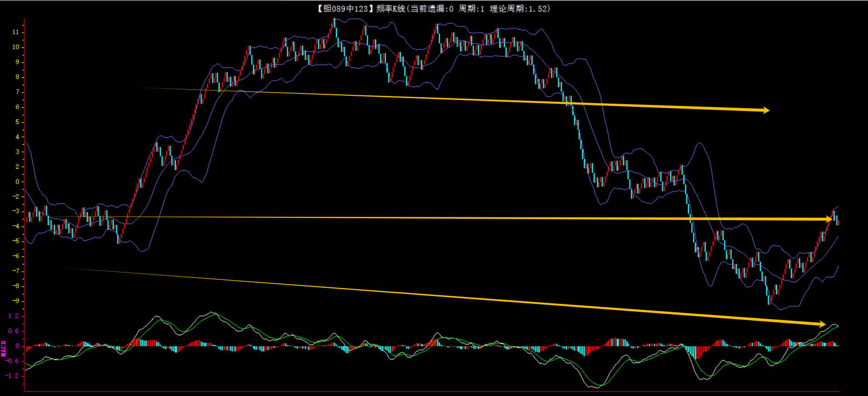Screen dimensions: 868x396
Task: Click the chart title 【胆089中123】频率K线
Action: coord(360,9)
